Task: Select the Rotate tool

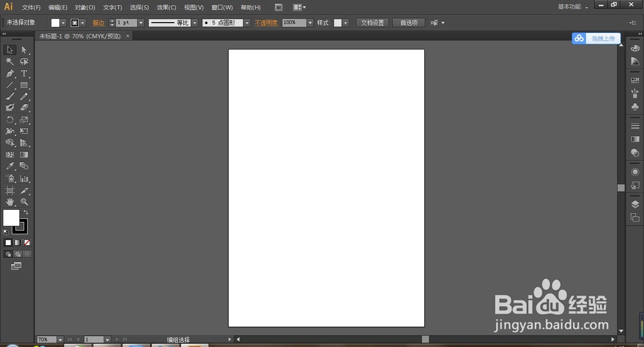Action: 10,120
